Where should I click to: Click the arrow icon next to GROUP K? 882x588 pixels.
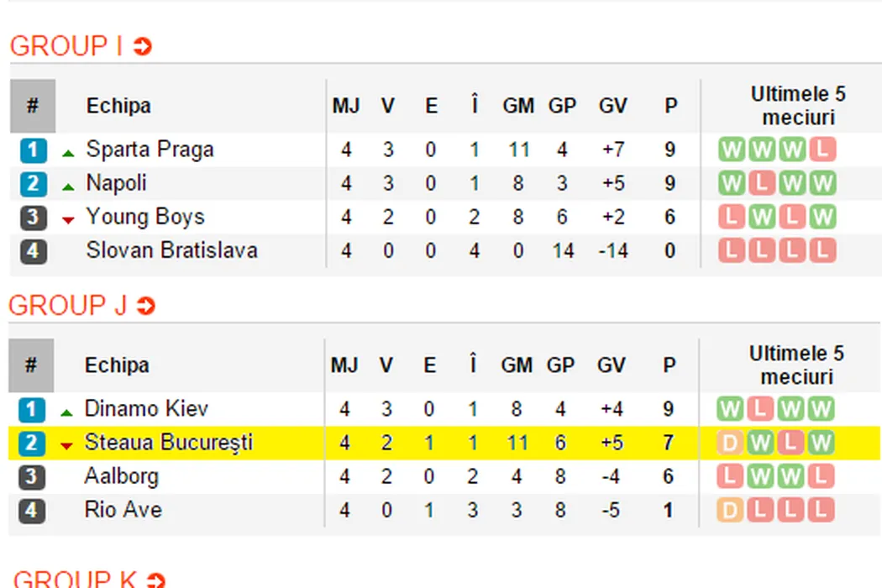coord(155,580)
